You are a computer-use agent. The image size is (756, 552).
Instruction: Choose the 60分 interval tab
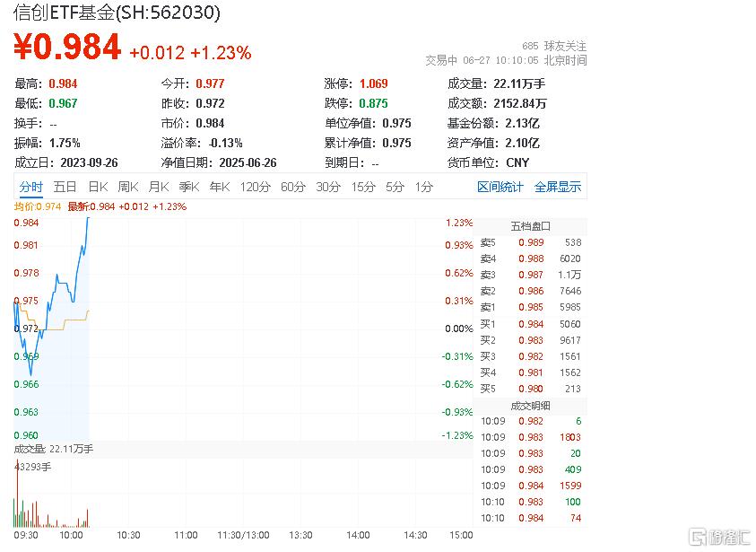[x=293, y=187]
